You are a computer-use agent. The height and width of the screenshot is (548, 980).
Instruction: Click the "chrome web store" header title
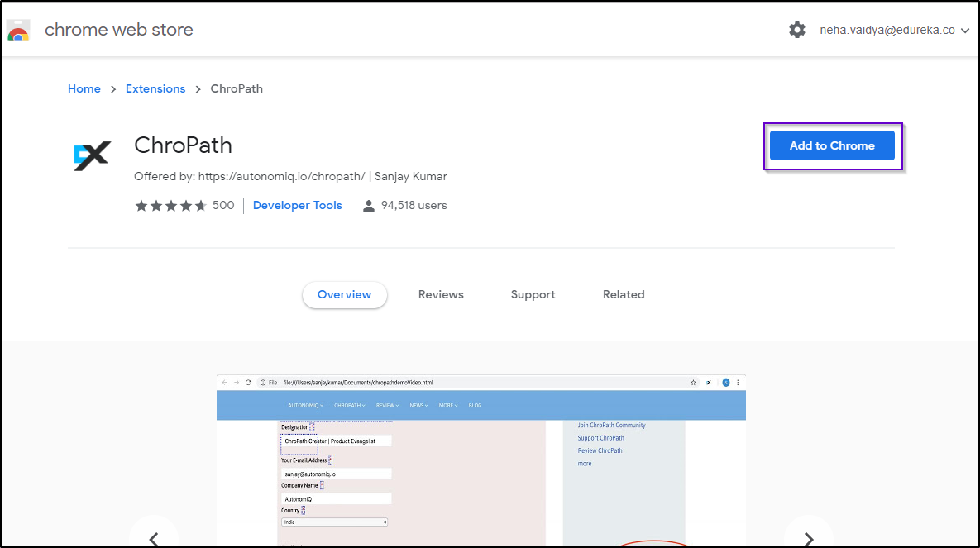(x=118, y=30)
